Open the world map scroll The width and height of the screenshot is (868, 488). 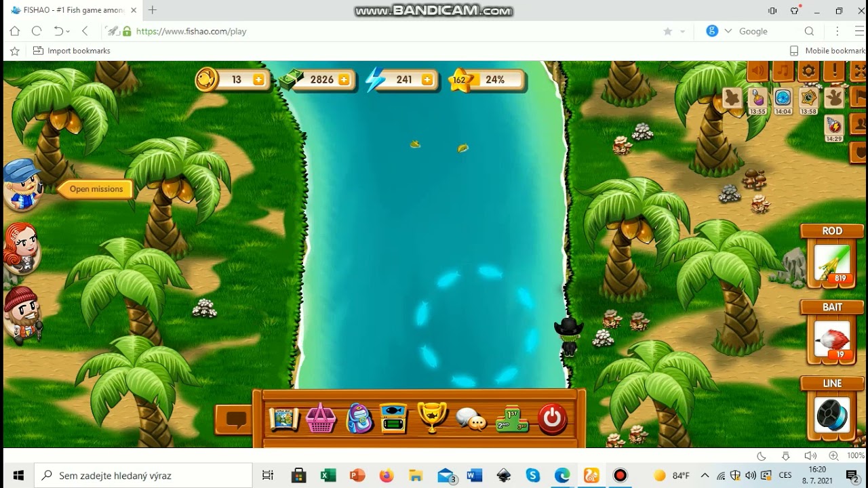pyautogui.click(x=284, y=418)
